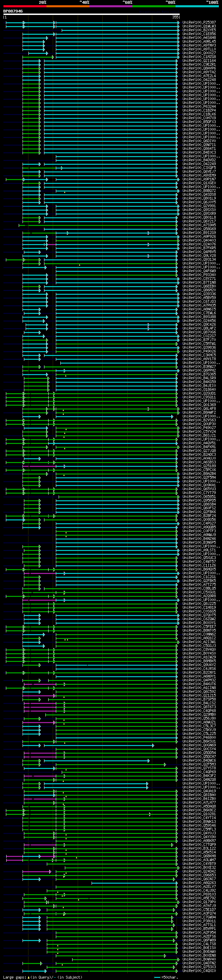Click the cyan ~100% identity legend bar

pyautogui.click(x=197, y=6)
